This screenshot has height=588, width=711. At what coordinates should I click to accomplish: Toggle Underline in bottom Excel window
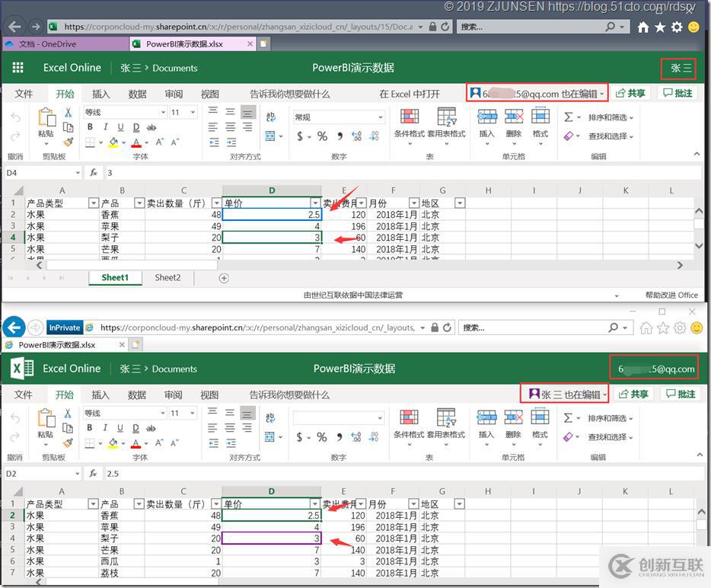120,428
